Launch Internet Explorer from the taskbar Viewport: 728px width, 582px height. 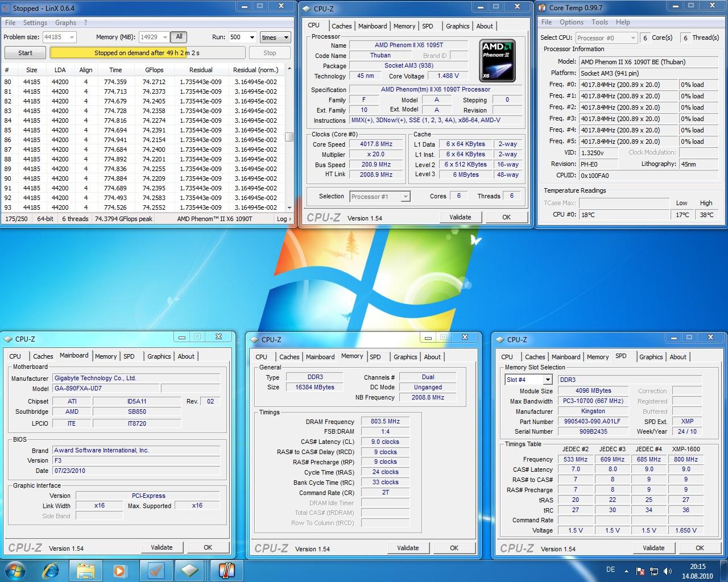(x=51, y=570)
